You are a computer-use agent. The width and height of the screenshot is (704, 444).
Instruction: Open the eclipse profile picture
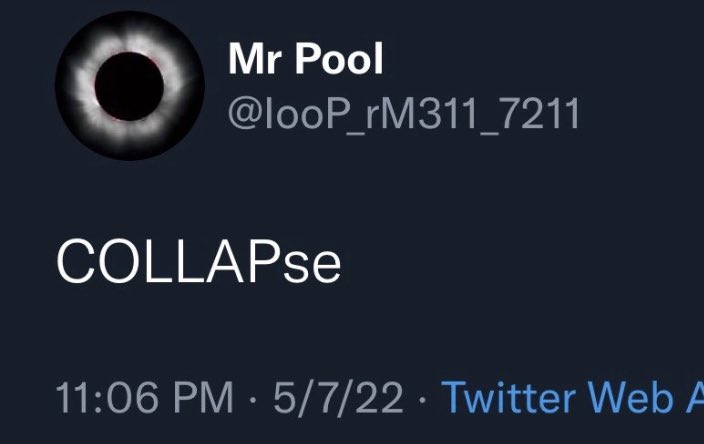130,85
